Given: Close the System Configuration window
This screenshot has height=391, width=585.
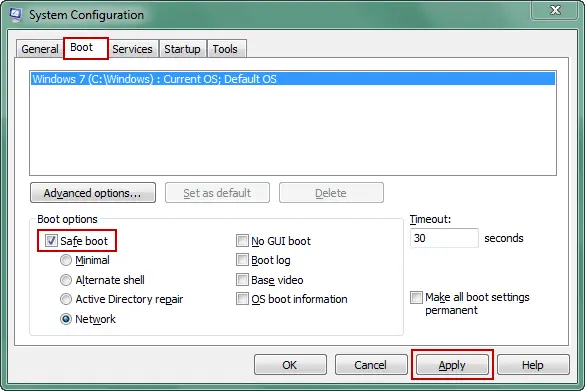Looking at the screenshot, I should click(555, 10).
